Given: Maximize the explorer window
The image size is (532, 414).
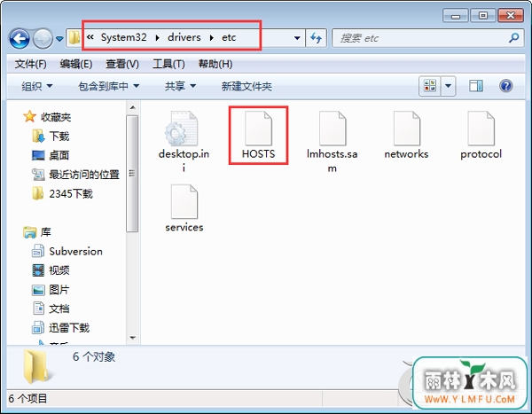Looking at the screenshot, I should click(x=483, y=16).
